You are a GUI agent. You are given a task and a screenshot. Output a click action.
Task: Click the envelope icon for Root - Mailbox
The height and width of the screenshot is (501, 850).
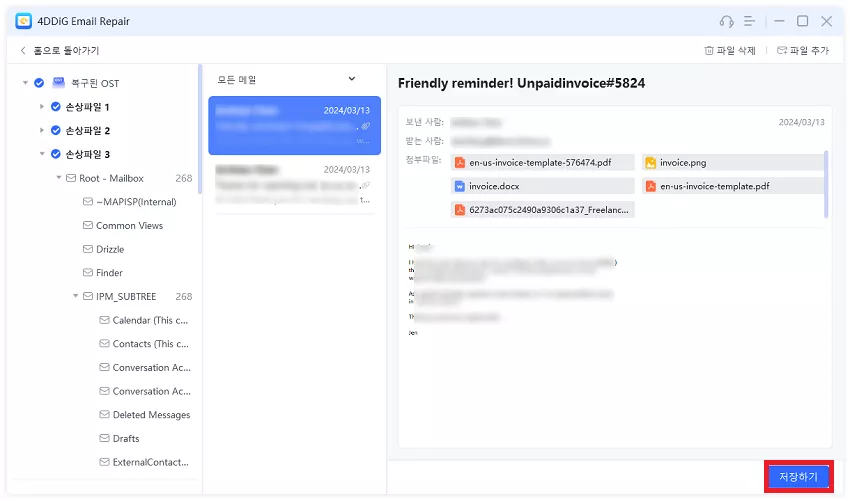(x=71, y=178)
